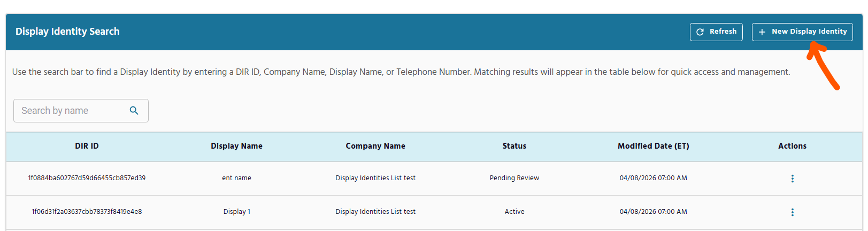Select DIR ID 1f0884ba602767d59d66455cb857ed39
Image resolution: width=868 pixels, height=231 pixels.
click(87, 178)
